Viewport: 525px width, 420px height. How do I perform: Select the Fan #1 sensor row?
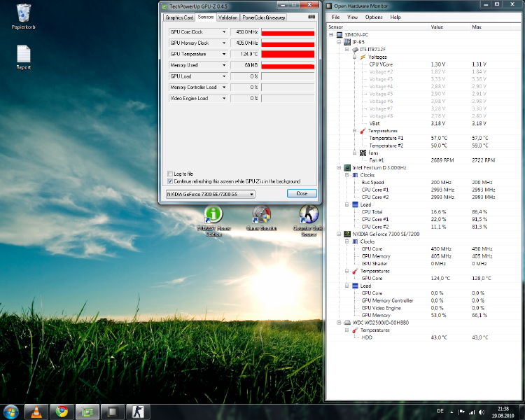423,160
